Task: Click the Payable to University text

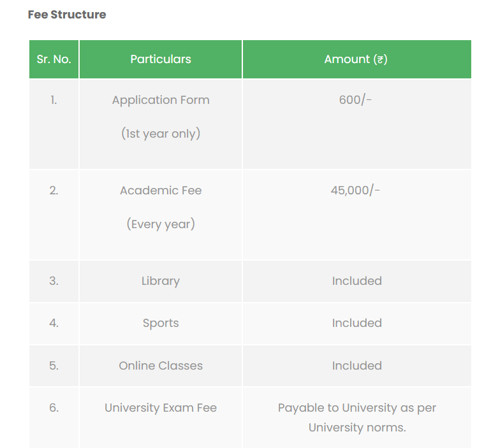Action: click(x=356, y=408)
